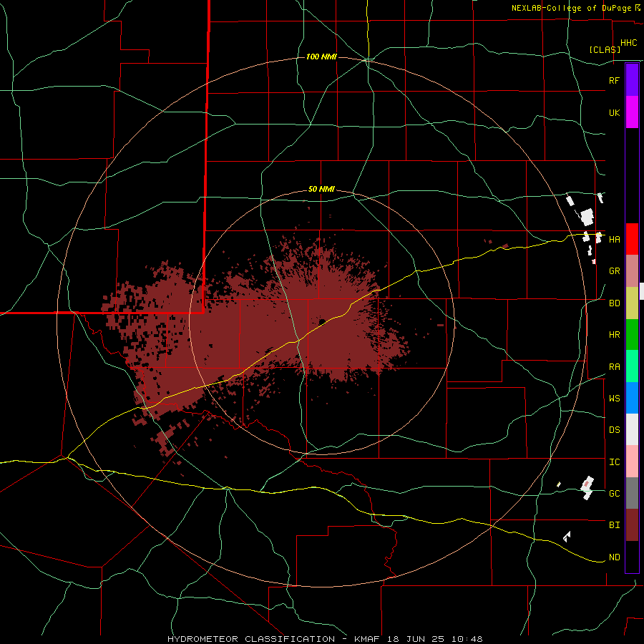Click the magenta UK color swatch
The image size is (644, 644).
[x=632, y=112]
